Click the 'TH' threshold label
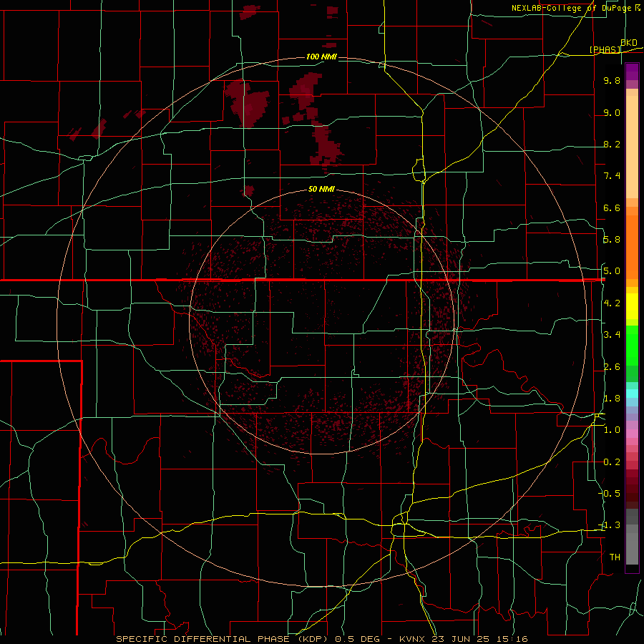The image size is (644, 644). pos(615,557)
